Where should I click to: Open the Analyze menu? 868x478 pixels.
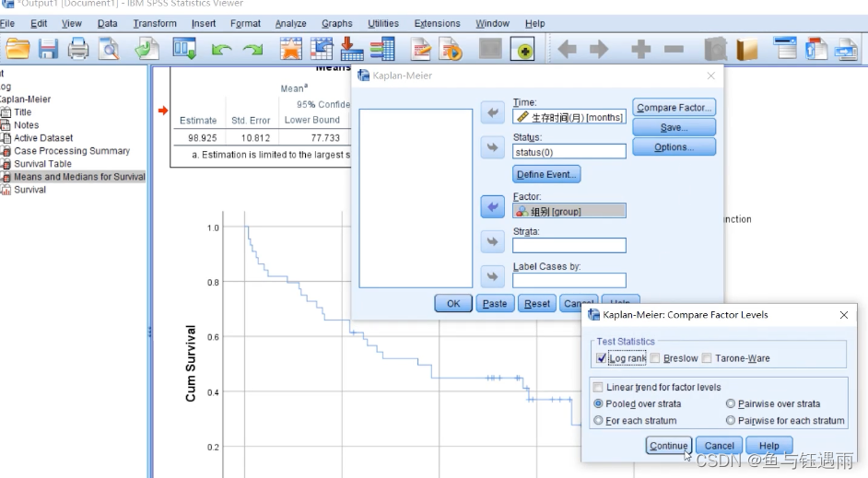(290, 23)
